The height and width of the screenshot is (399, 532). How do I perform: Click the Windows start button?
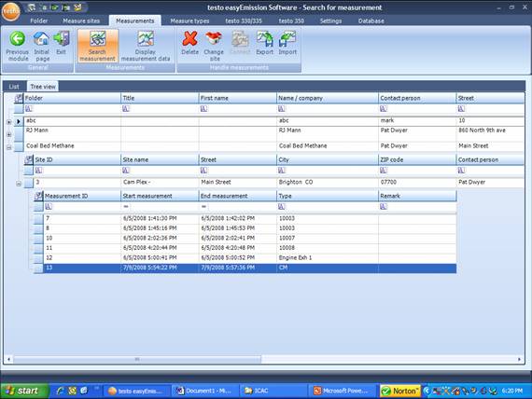[24, 391]
